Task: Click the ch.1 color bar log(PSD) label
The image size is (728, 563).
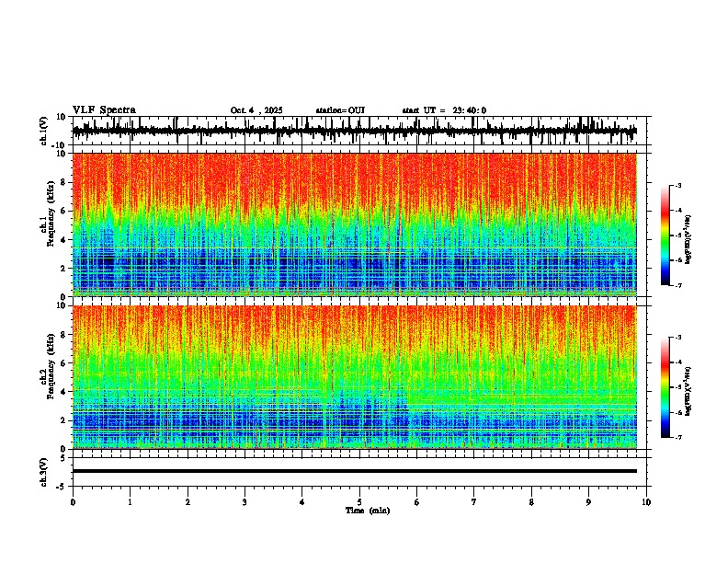Action: coord(688,239)
